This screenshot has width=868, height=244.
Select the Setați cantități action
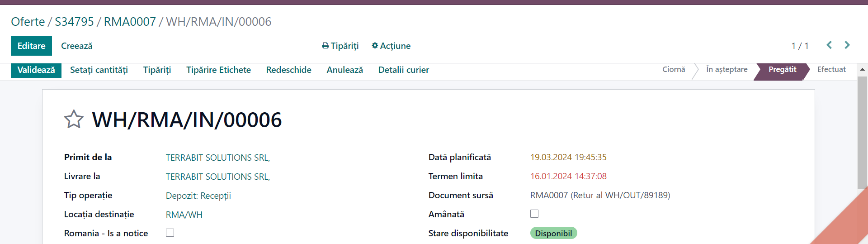[99, 70]
